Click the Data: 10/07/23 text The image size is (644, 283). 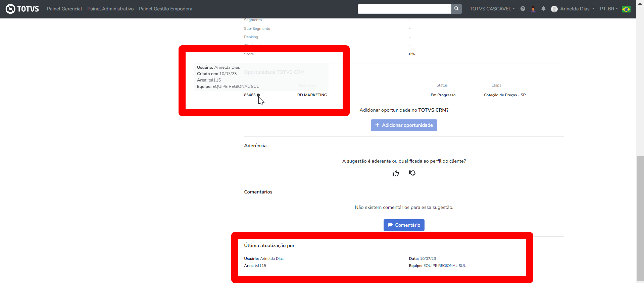[423, 259]
